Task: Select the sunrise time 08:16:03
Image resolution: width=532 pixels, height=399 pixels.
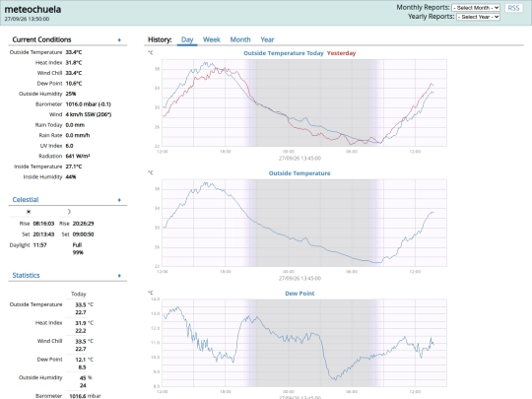Action: coord(43,224)
